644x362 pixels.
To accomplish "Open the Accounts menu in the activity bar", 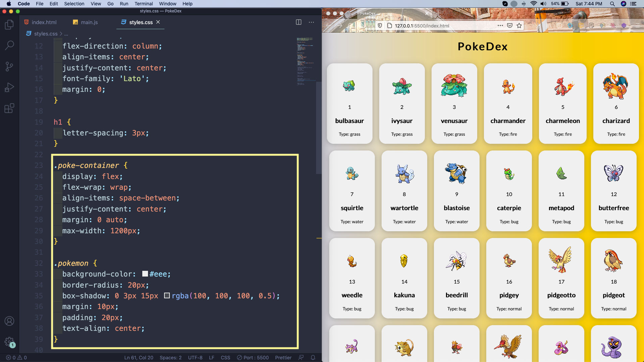I will click(x=9, y=321).
